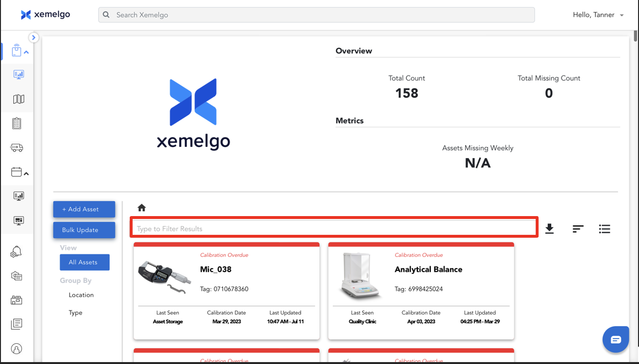Open the Analytical Balance asset card title
This screenshot has width=639, height=364.
(x=429, y=269)
